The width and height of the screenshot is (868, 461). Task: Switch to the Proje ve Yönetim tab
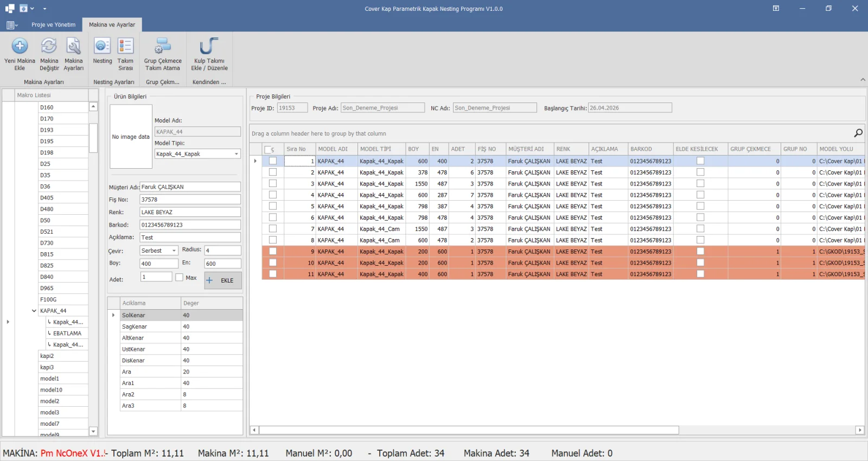53,24
